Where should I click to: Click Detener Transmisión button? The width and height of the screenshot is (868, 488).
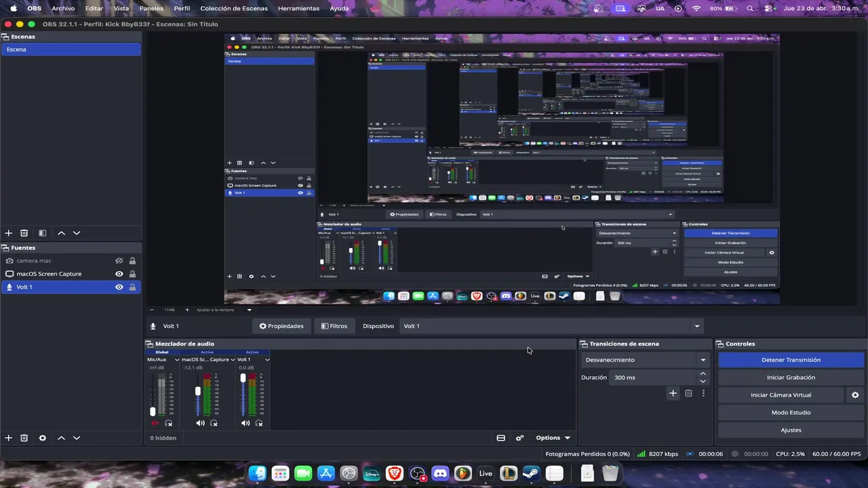click(791, 360)
